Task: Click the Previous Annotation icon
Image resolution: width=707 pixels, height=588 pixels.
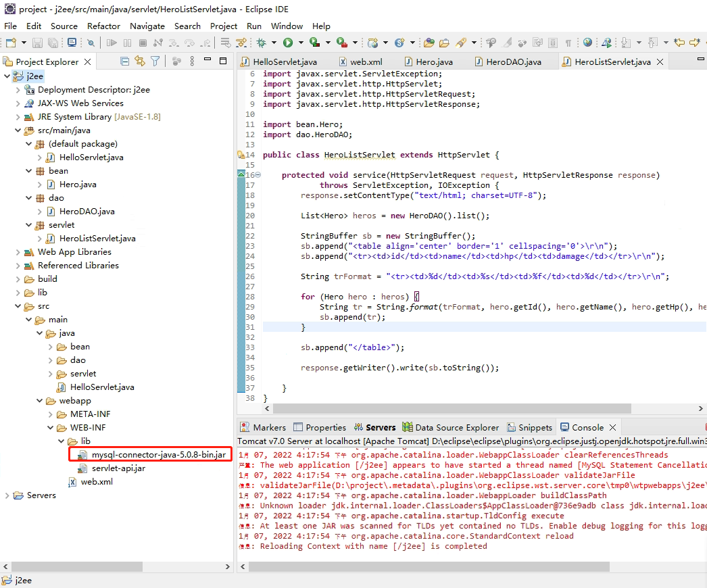Action: pos(652,43)
